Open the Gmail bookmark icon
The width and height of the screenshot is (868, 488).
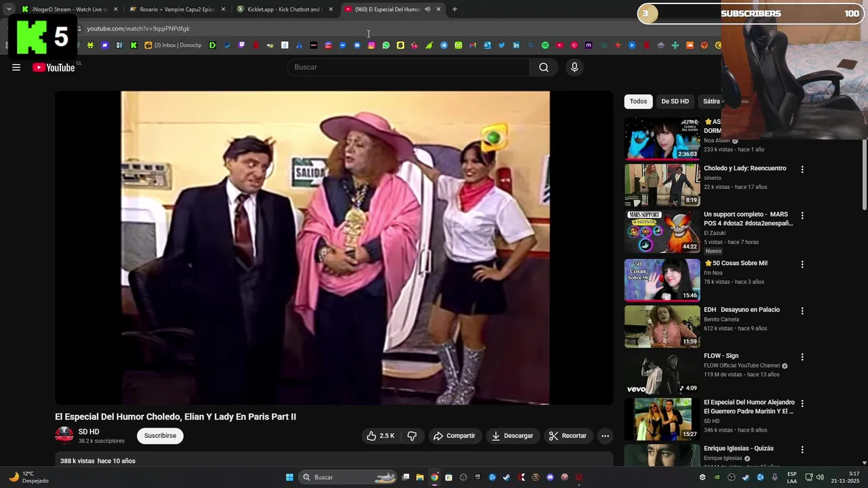point(473,45)
